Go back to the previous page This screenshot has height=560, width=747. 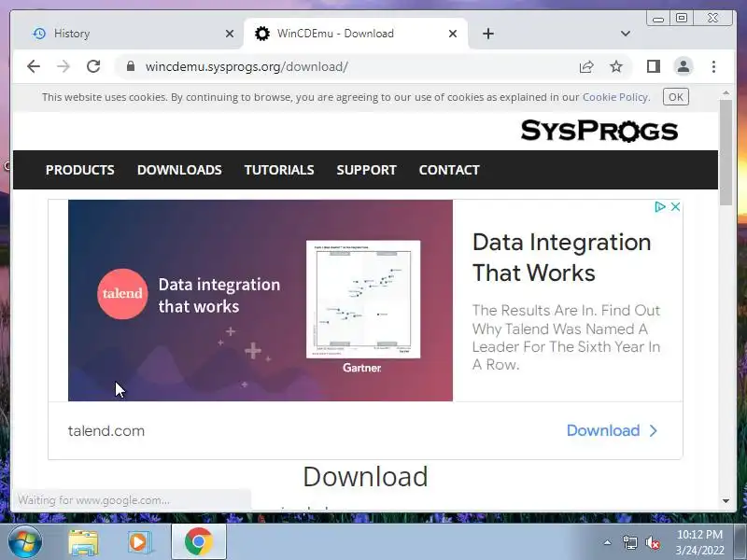(34, 66)
